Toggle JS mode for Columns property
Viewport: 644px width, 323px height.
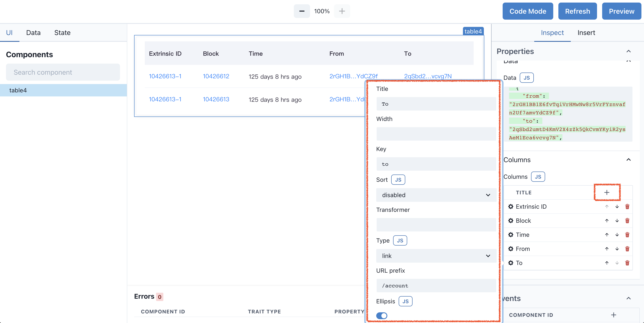(538, 177)
